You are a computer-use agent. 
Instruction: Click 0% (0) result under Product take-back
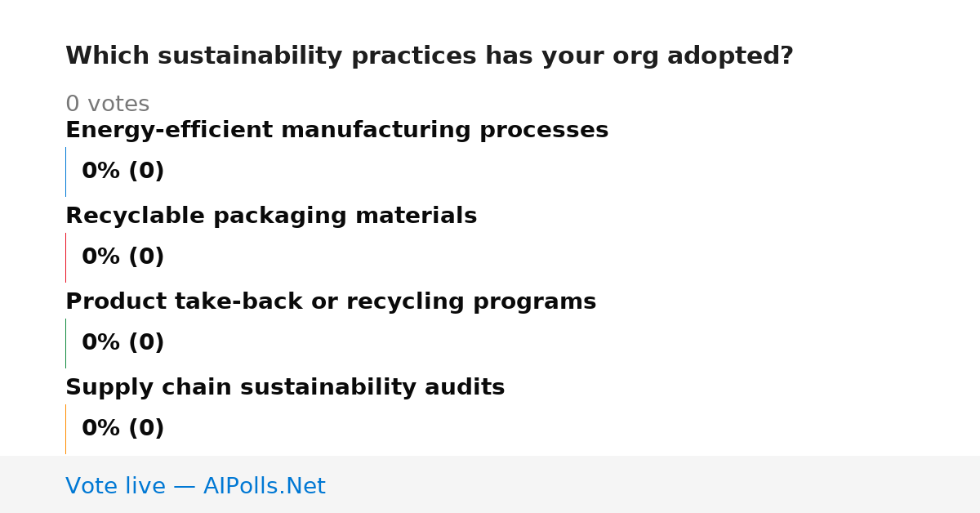(123, 343)
